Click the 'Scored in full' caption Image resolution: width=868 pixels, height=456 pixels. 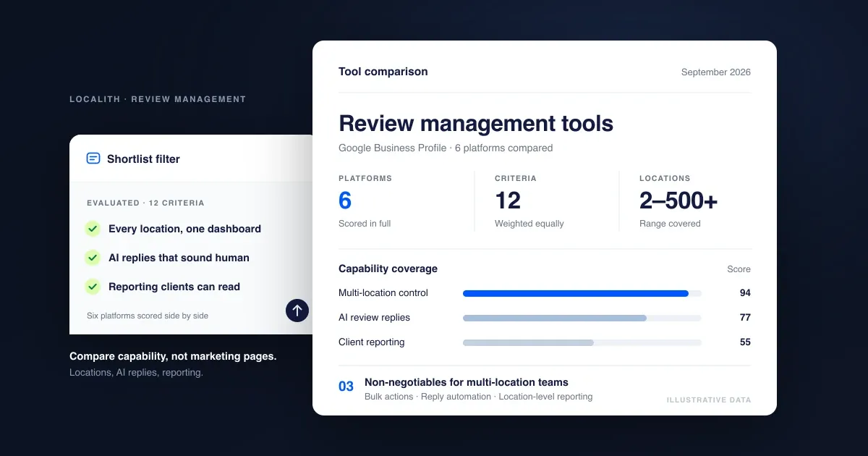coord(365,224)
